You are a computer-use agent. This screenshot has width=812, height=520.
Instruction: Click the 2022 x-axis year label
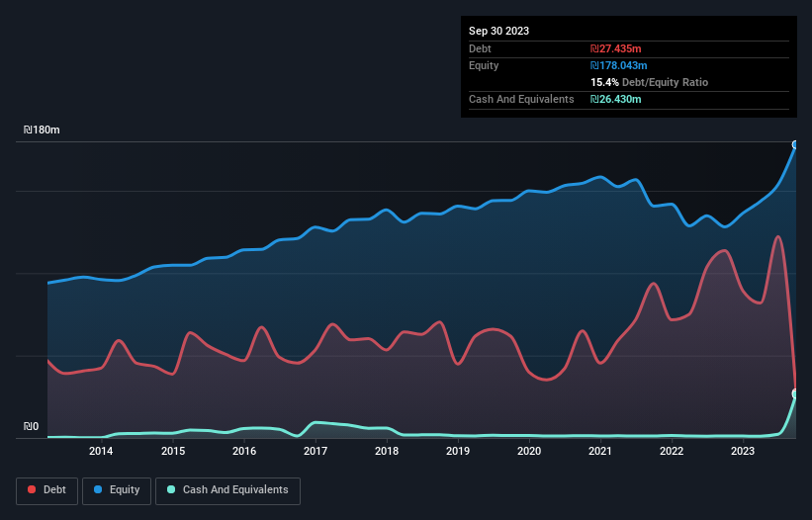point(672,452)
